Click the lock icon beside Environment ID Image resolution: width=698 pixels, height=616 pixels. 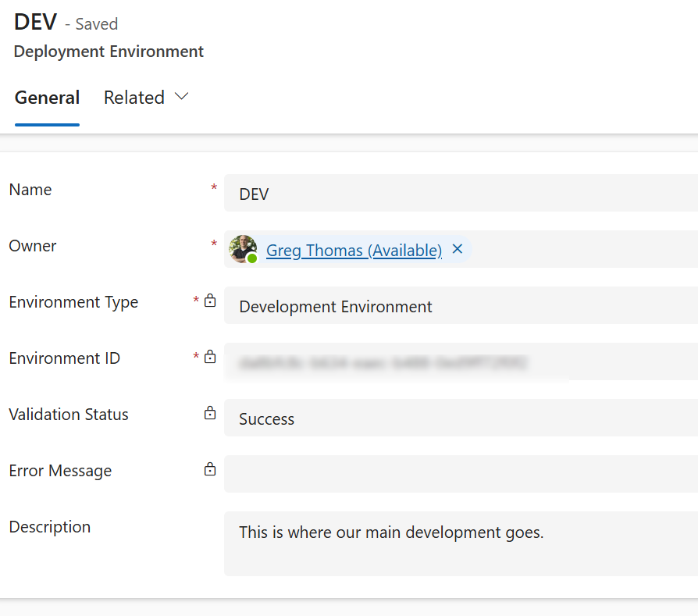click(210, 358)
